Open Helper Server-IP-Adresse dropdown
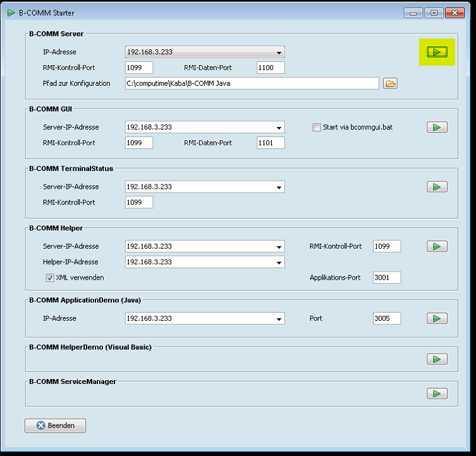Screen dimensions: 476x456 [x=205, y=246]
